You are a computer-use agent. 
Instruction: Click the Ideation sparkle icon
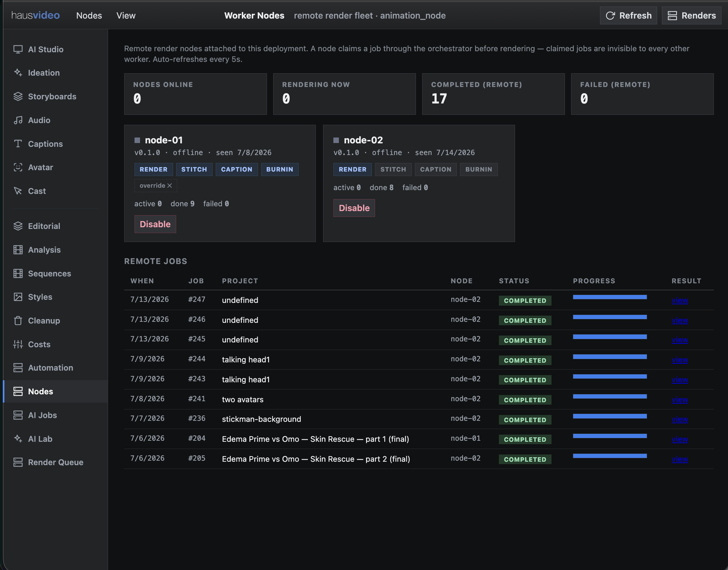(18, 73)
